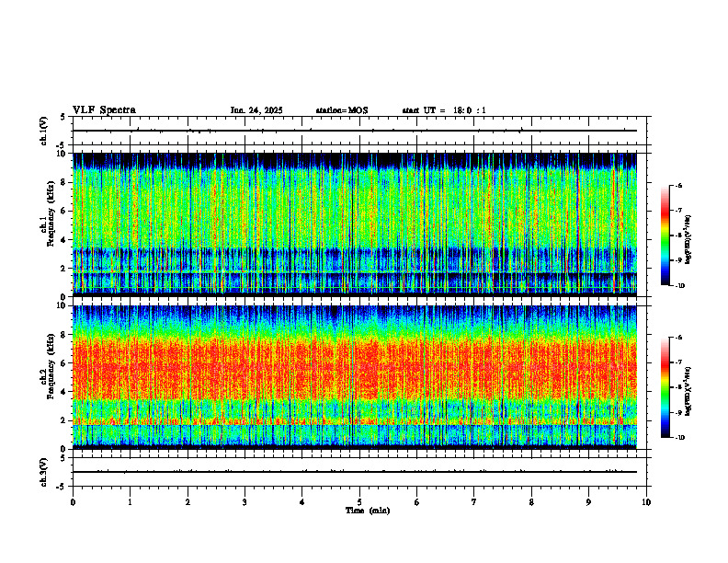Click the "station=MOS" header text
The width and height of the screenshot is (728, 563).
tap(342, 110)
